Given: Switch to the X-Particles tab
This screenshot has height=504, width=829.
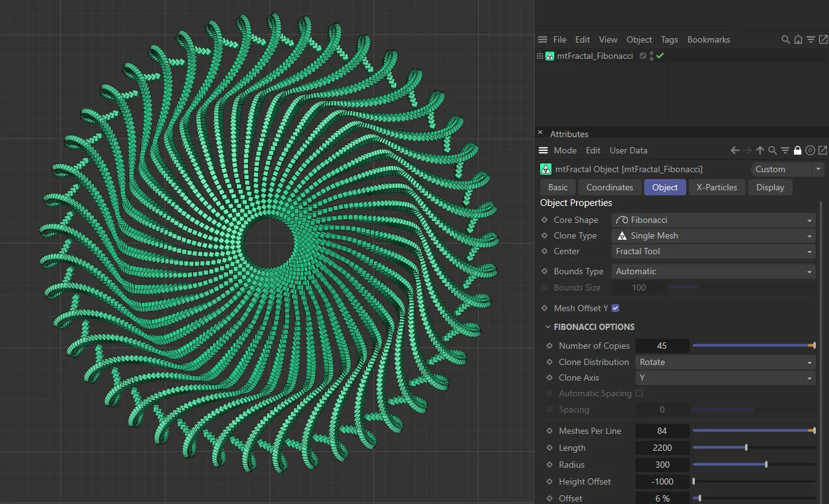Looking at the screenshot, I should coord(716,187).
